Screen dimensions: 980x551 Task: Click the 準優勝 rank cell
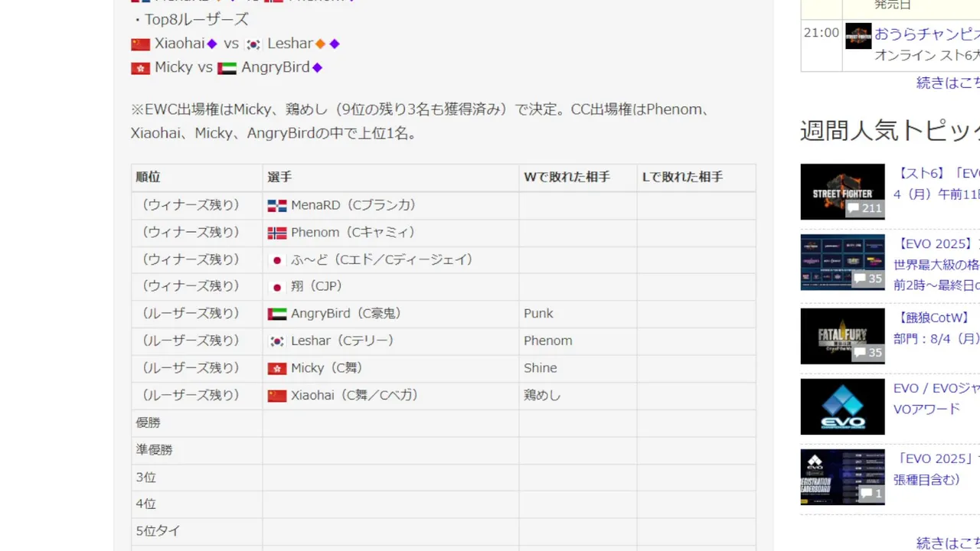[x=197, y=451]
